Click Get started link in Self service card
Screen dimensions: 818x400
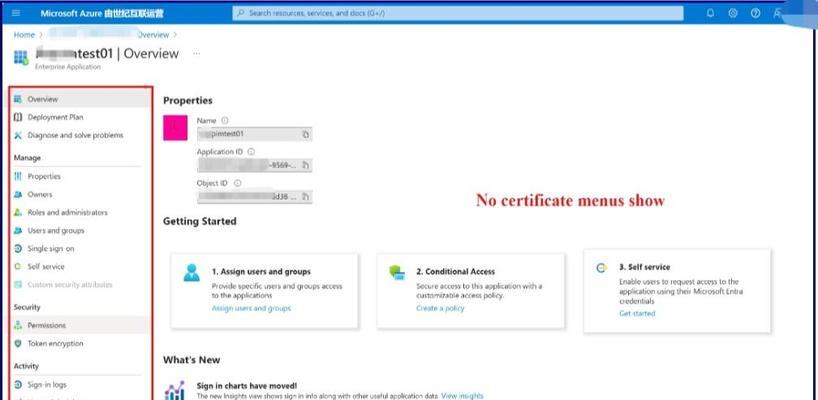pyautogui.click(x=637, y=313)
